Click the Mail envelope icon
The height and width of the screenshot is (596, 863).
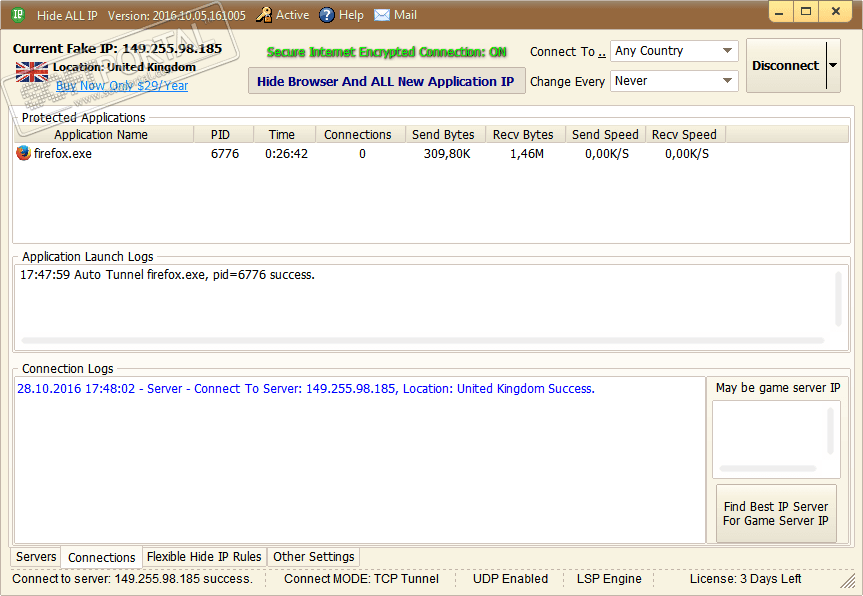pos(381,15)
